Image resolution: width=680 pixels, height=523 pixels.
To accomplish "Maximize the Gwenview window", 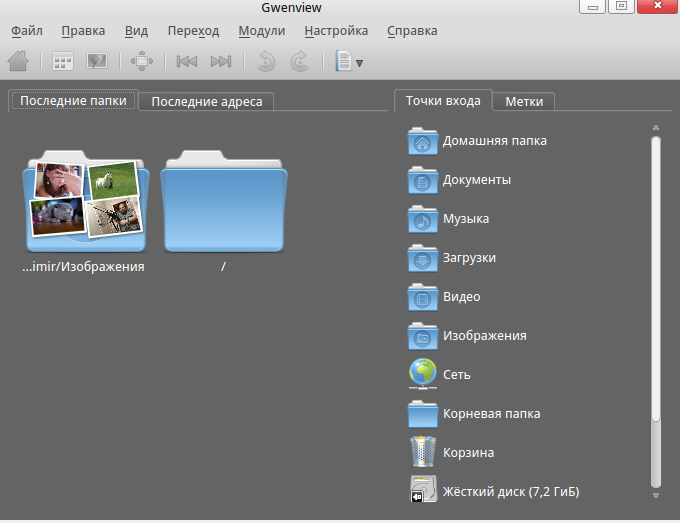I will click(x=621, y=7).
